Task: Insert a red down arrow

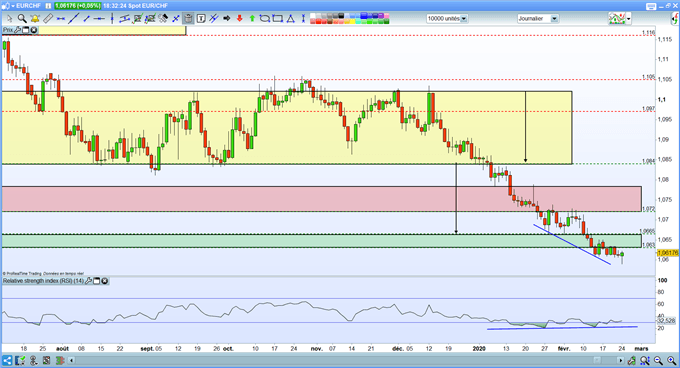Action: 239,19
